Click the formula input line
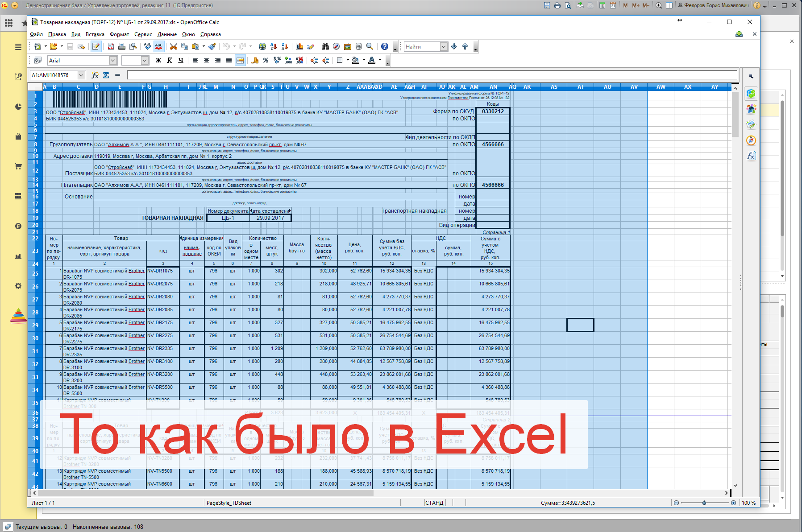The width and height of the screenshot is (802, 532). [x=432, y=75]
